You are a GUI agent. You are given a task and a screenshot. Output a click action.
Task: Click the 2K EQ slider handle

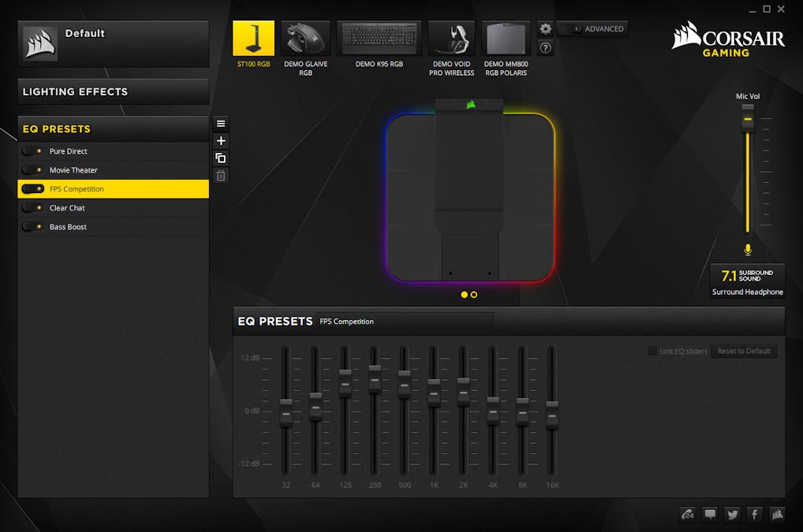(464, 392)
